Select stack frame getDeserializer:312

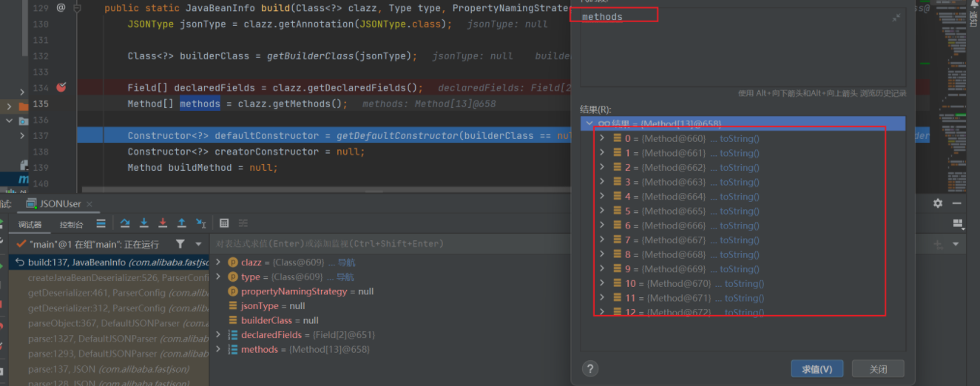point(109,308)
